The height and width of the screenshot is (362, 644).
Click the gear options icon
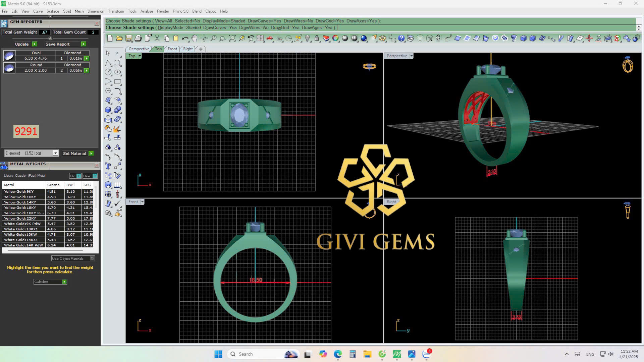pos(382,39)
